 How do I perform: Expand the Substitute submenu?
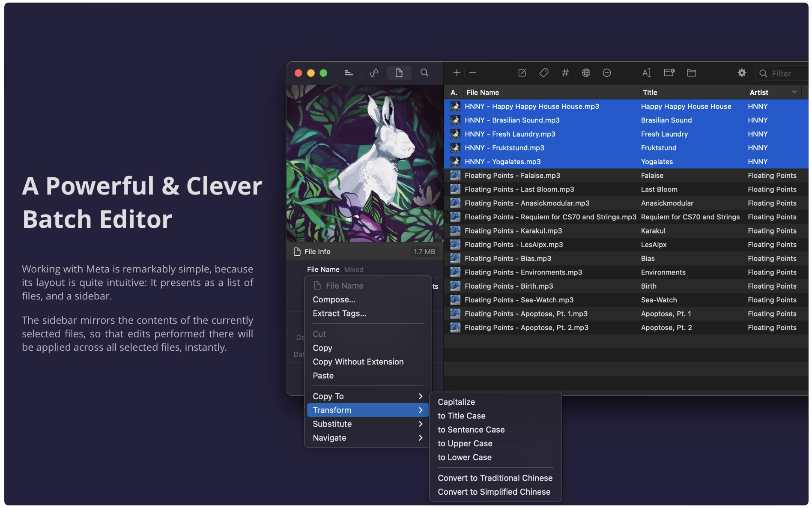[x=367, y=424]
